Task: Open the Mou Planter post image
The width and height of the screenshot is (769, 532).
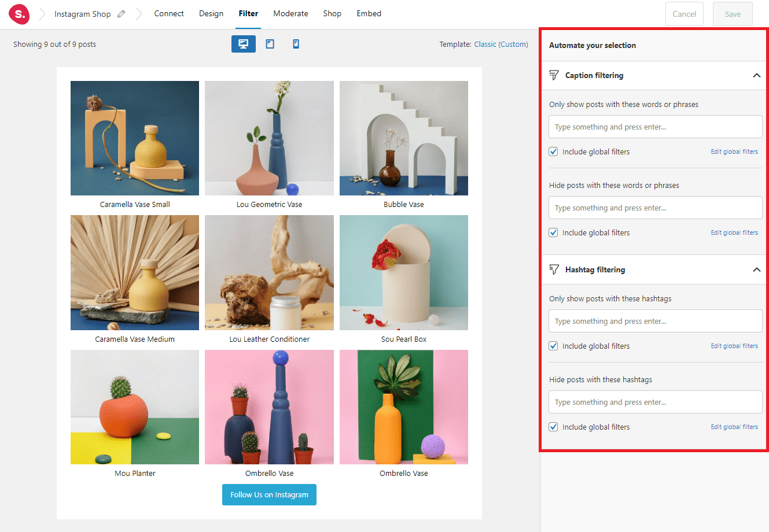Action: click(x=135, y=407)
